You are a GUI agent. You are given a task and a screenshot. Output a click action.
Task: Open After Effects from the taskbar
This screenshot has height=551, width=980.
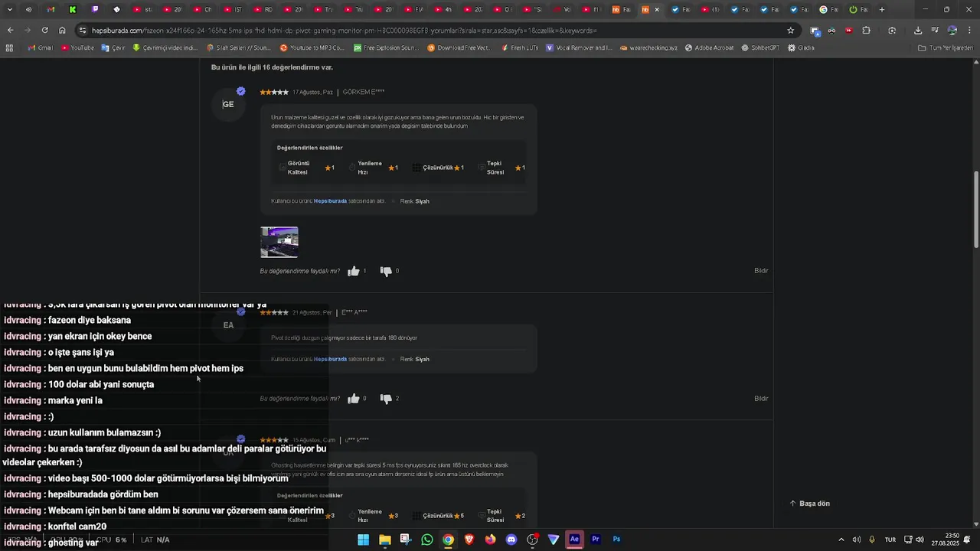tap(574, 540)
